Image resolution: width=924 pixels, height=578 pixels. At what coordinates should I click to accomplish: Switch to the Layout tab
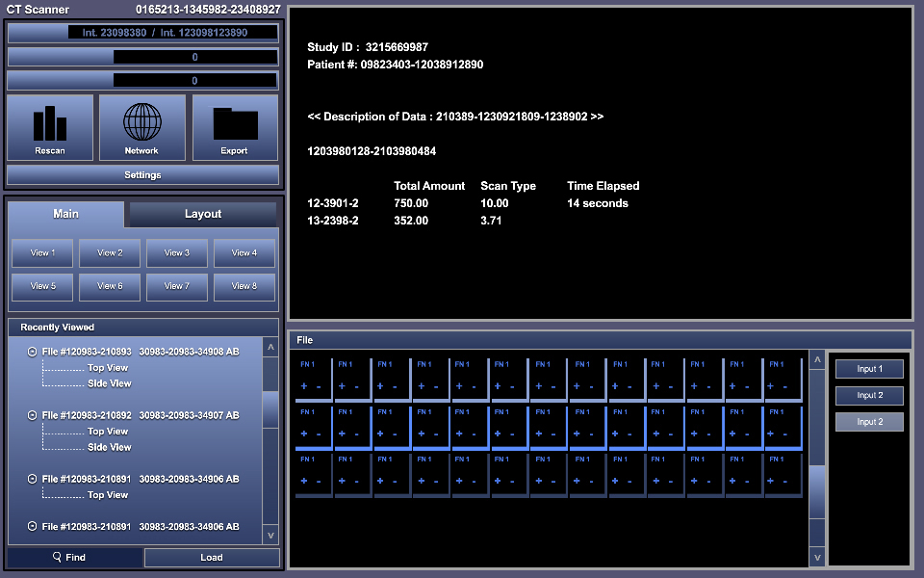coord(202,214)
